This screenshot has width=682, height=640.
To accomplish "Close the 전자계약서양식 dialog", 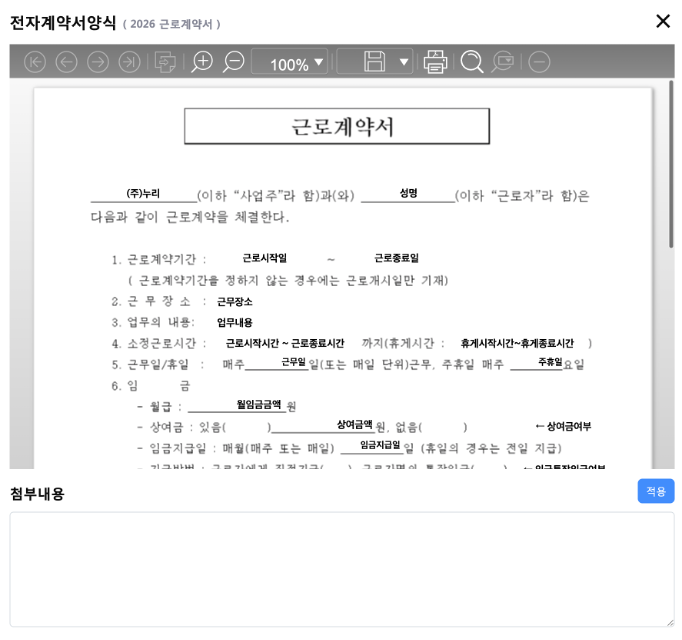I will click(662, 21).
